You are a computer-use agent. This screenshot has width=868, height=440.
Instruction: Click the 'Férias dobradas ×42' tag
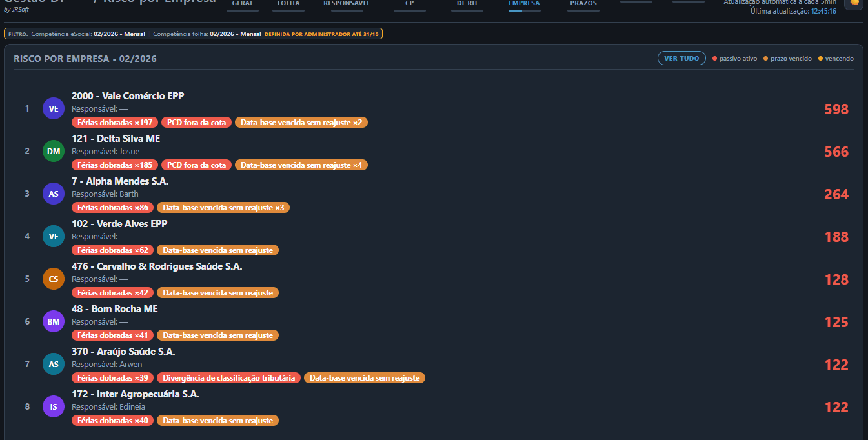[113, 292]
